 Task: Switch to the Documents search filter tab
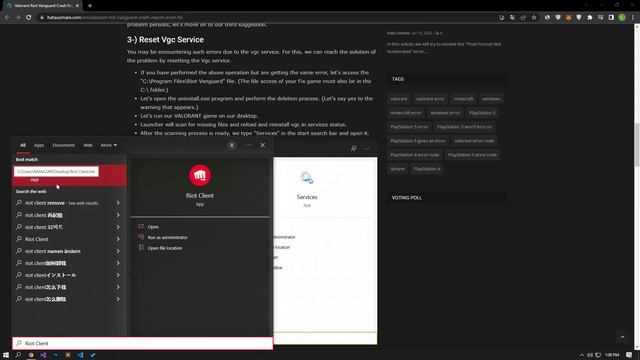click(x=64, y=145)
